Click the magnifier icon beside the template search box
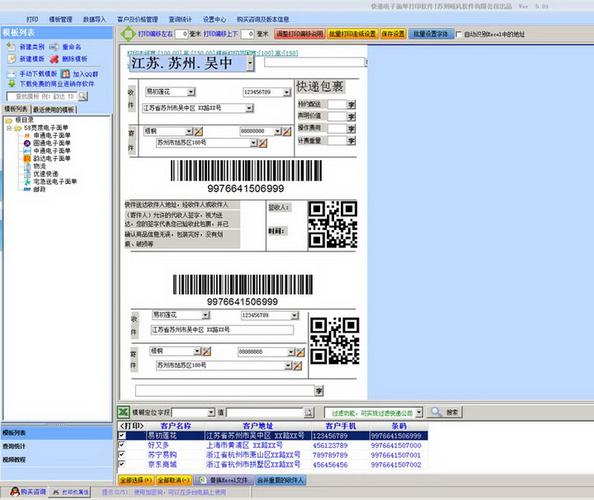Screen dimensions: 594x500 click(x=83, y=97)
